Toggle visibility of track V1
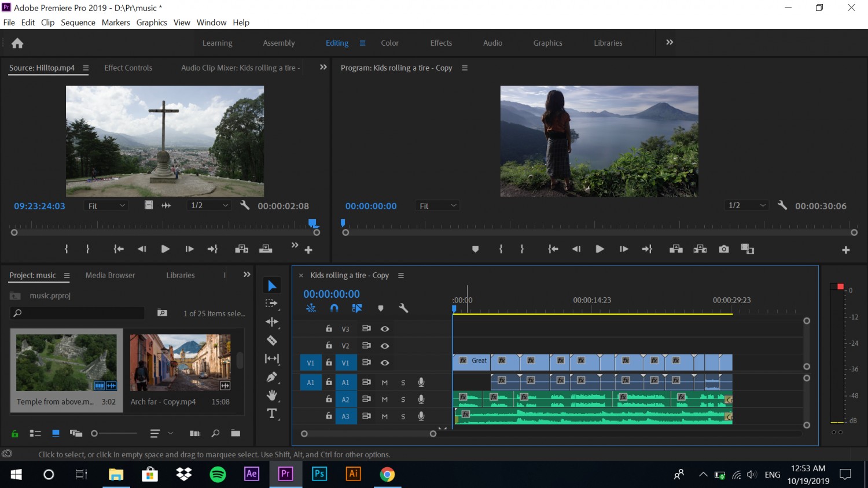868x488 pixels. tap(385, 363)
